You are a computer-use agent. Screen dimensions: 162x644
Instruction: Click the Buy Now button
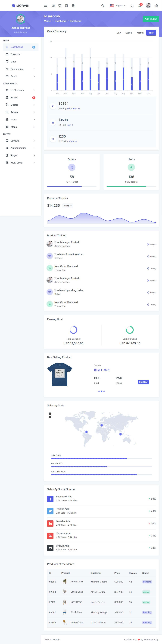(x=143, y=382)
